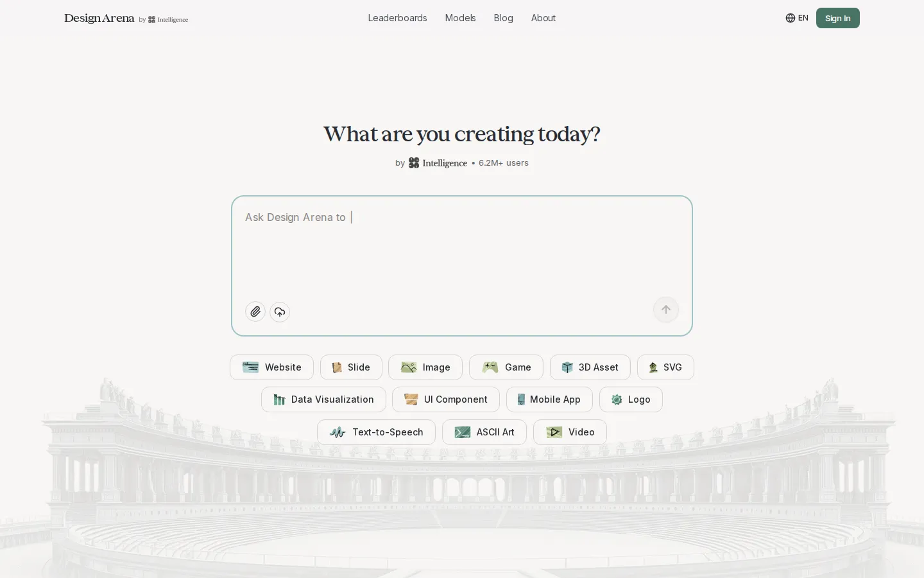Click the Text-to-Speech waveform icon
Viewport: 924px width, 578px height.
338,432
